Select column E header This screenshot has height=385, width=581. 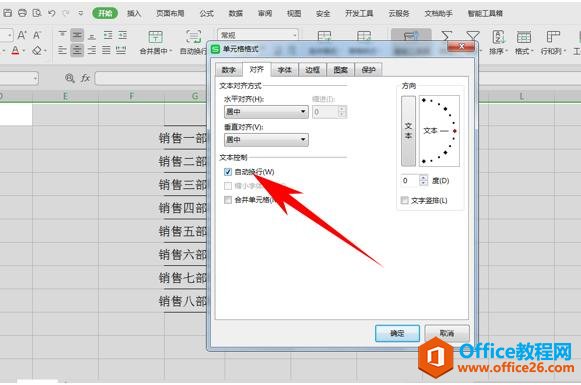coord(66,96)
